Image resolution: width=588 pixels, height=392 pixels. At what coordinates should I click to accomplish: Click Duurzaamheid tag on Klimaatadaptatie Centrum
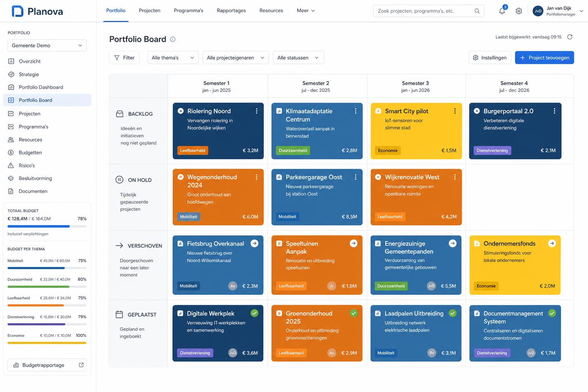click(293, 150)
